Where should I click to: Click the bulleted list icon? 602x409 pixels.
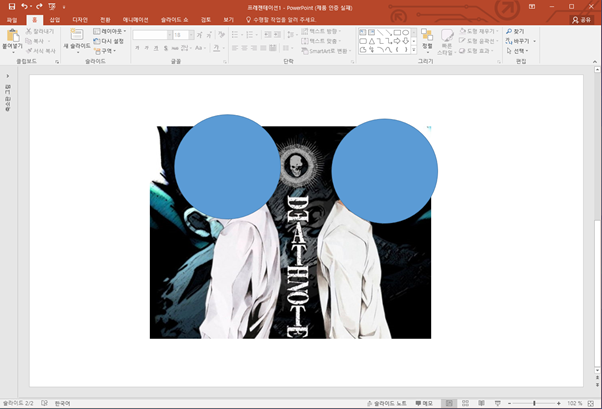point(235,35)
